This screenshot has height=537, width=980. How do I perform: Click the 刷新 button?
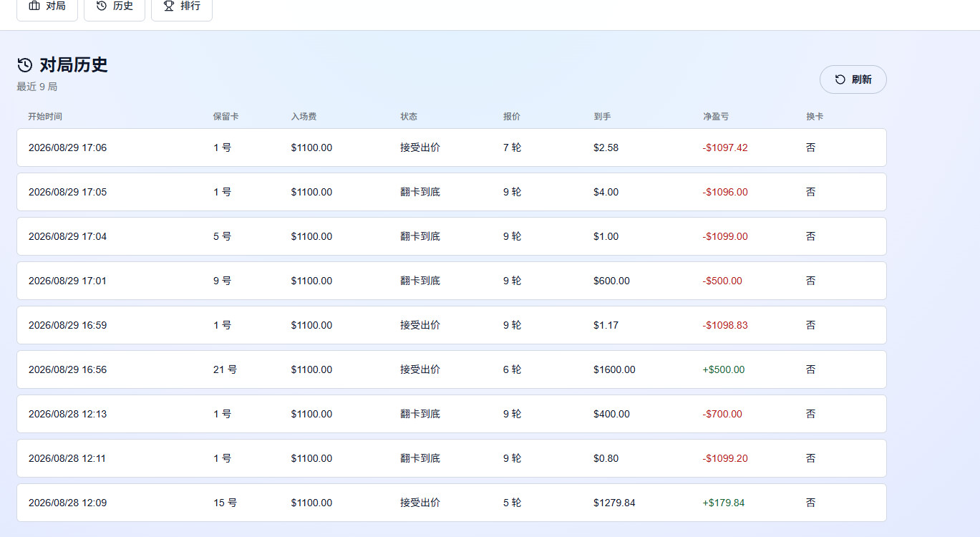(x=853, y=79)
